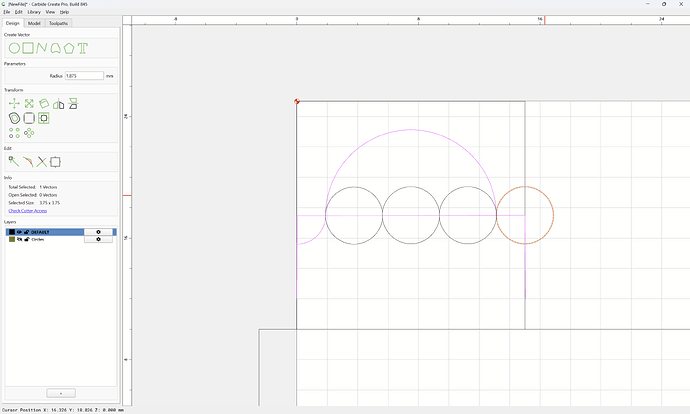Select the Regular Polygon create tool
Screen dimensions: 690x414
tap(69, 48)
